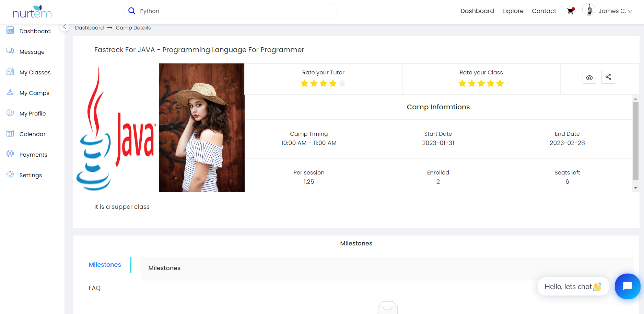The height and width of the screenshot is (314, 644).
Task: Open Calendar from sidebar
Action: point(32,134)
